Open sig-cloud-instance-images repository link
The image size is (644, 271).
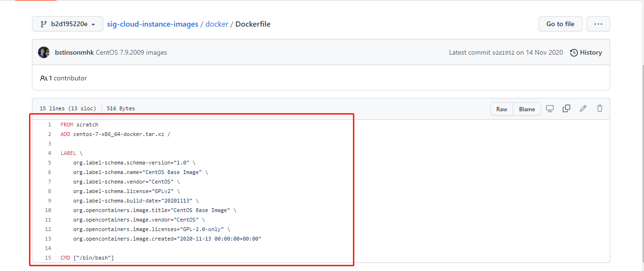(152, 24)
